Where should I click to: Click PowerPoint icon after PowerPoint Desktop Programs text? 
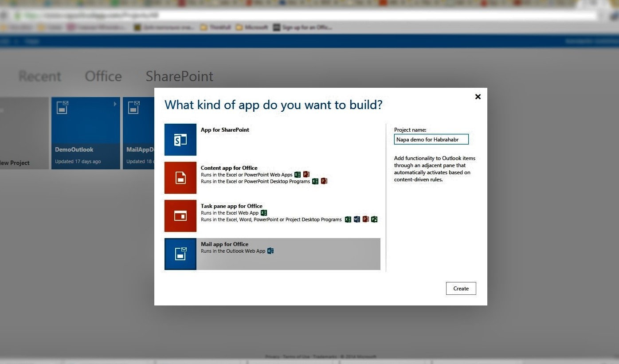[x=324, y=181]
